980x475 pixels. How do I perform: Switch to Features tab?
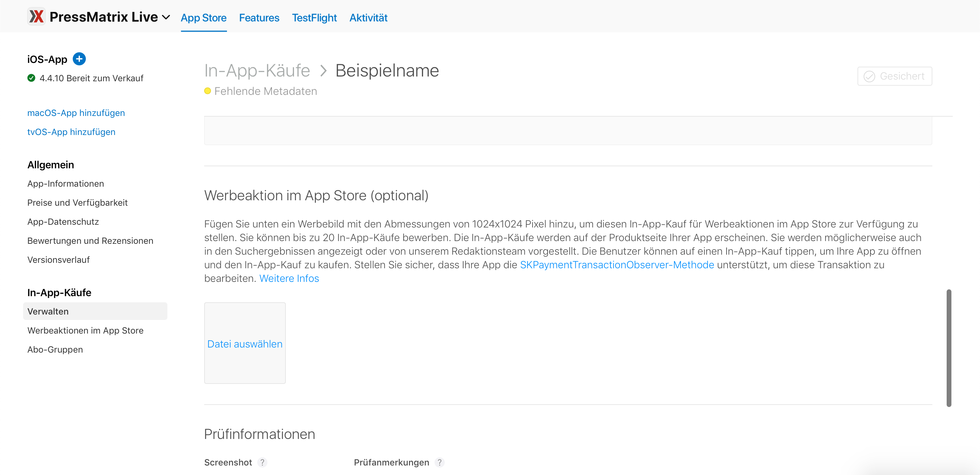click(259, 18)
